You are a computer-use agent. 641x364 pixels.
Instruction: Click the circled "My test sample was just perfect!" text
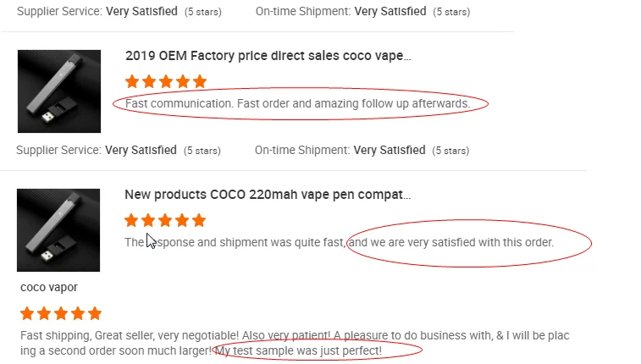pos(299,350)
